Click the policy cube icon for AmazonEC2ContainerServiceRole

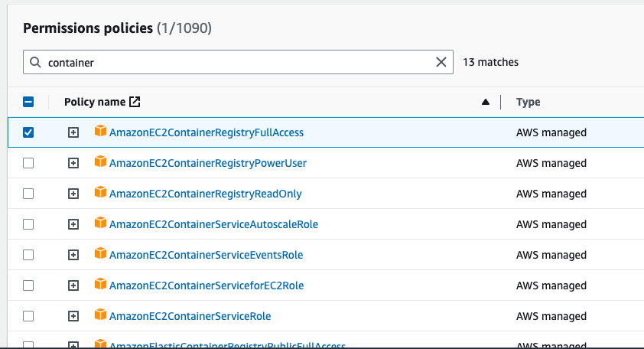pos(100,315)
